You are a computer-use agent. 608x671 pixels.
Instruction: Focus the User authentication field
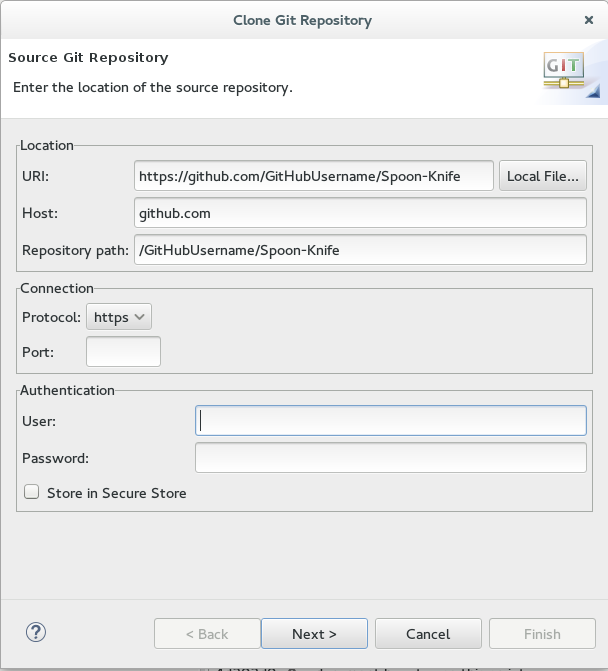coord(391,421)
